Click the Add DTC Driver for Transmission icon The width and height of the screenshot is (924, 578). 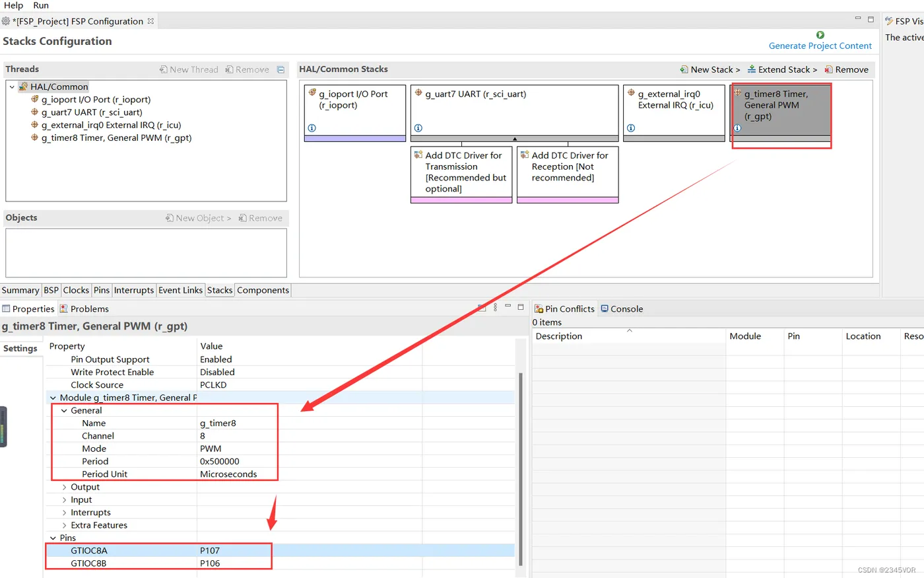[x=418, y=155]
